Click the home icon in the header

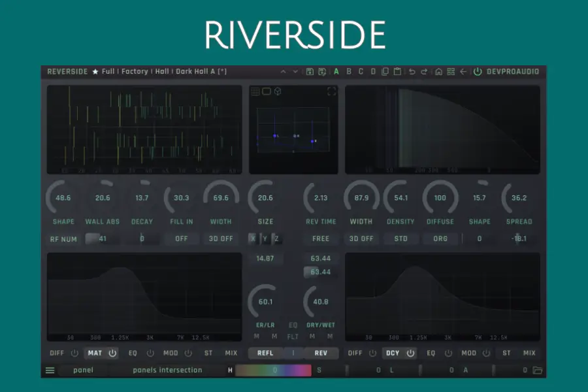point(438,72)
